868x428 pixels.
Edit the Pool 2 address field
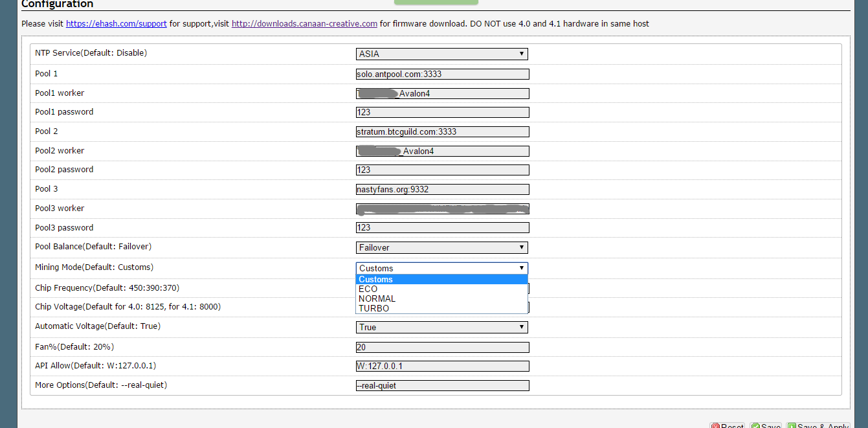442,131
